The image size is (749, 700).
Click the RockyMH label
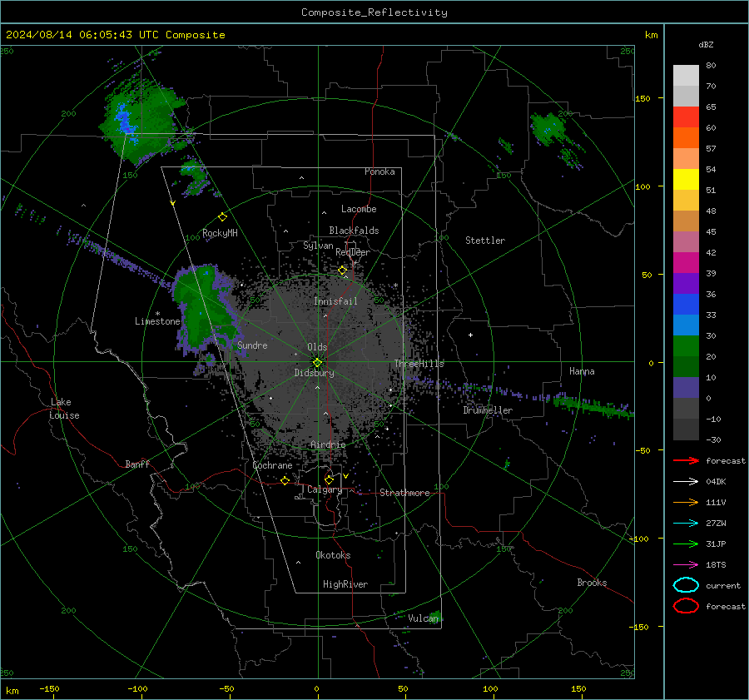pos(220,233)
